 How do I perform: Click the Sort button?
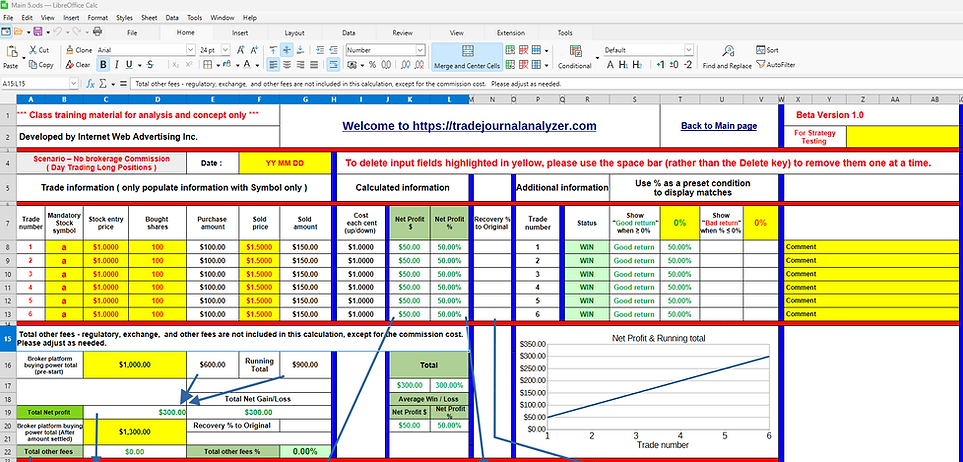point(767,50)
